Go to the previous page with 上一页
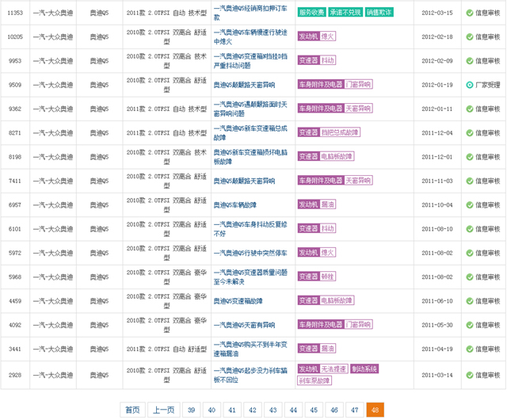 coord(164,410)
